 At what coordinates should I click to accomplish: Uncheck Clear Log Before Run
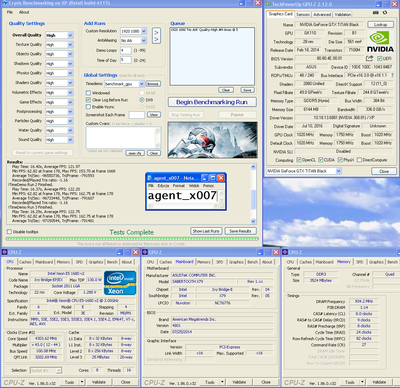coord(88,100)
